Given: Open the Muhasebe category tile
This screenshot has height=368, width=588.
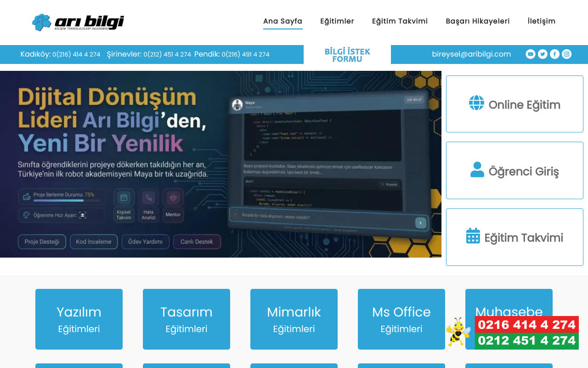Looking at the screenshot, I should pos(509,303).
